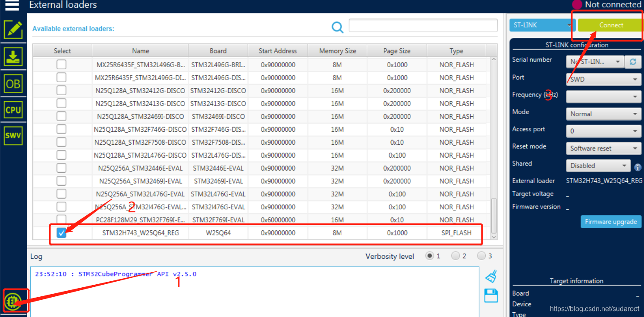Click the Connect button

611,25
